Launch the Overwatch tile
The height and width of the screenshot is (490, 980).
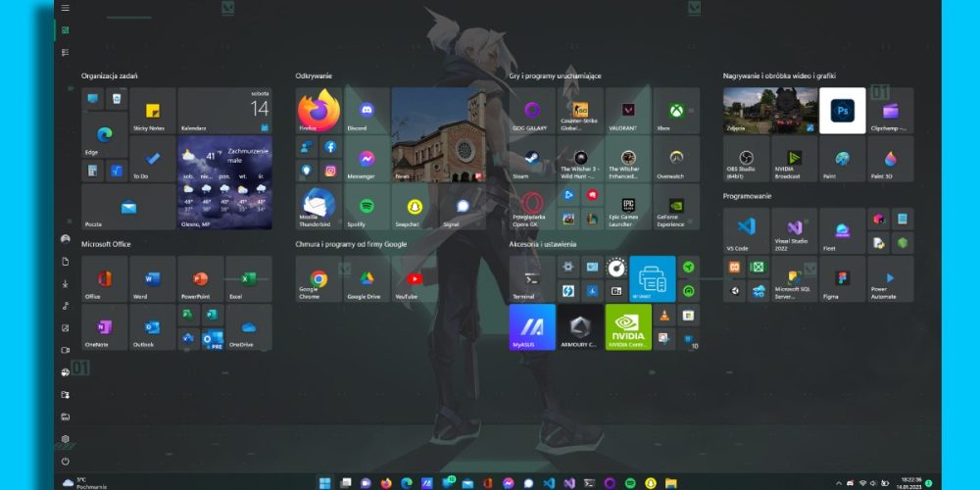coord(676,159)
